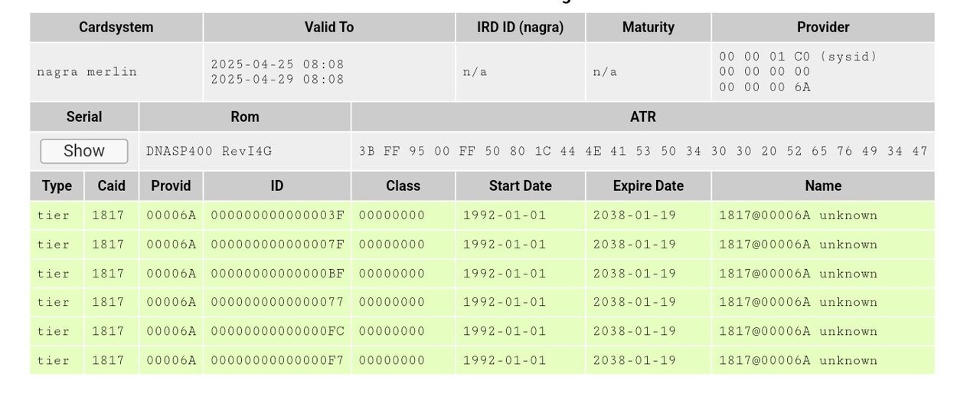Click the ATR hex string value
980x407 pixels.
click(x=642, y=152)
